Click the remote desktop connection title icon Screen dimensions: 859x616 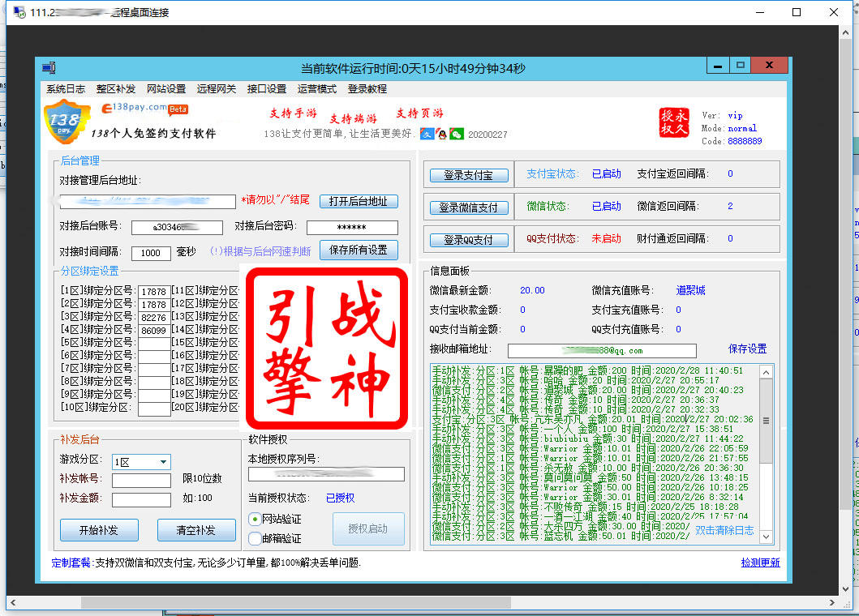click(19, 13)
